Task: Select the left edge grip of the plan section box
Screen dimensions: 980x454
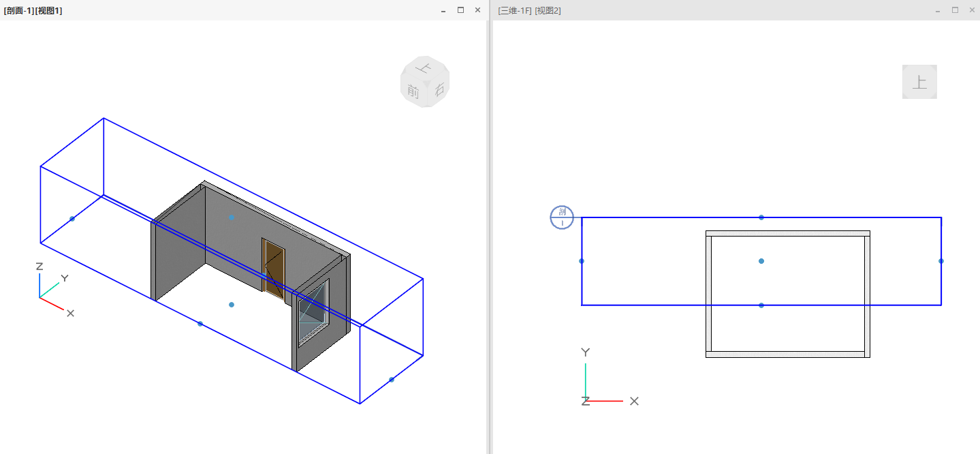Action: [x=582, y=261]
